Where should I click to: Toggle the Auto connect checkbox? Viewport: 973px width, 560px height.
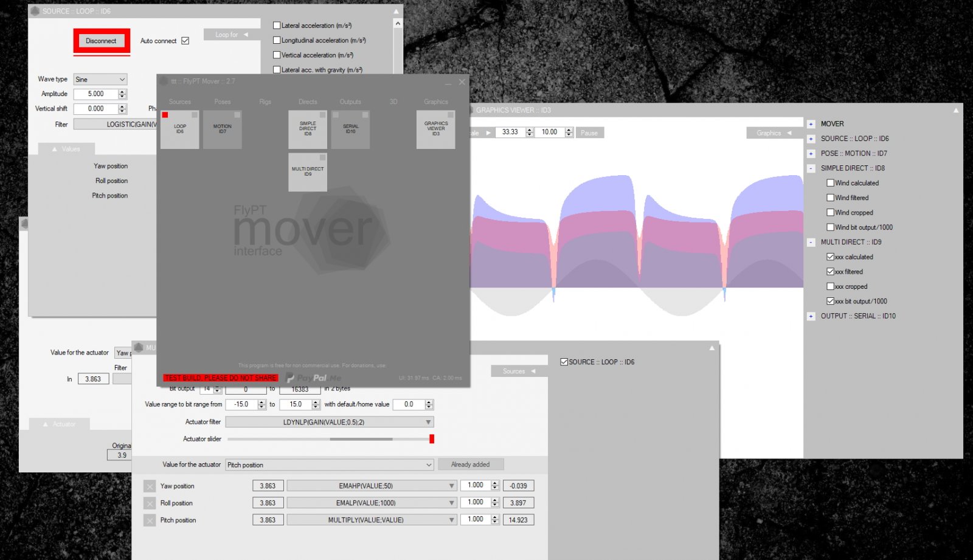(x=185, y=41)
